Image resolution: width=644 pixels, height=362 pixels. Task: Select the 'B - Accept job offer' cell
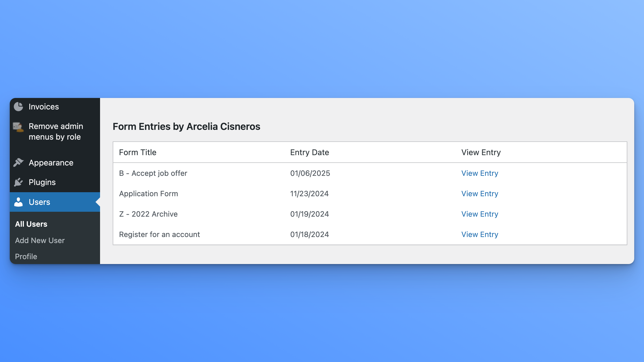click(153, 173)
